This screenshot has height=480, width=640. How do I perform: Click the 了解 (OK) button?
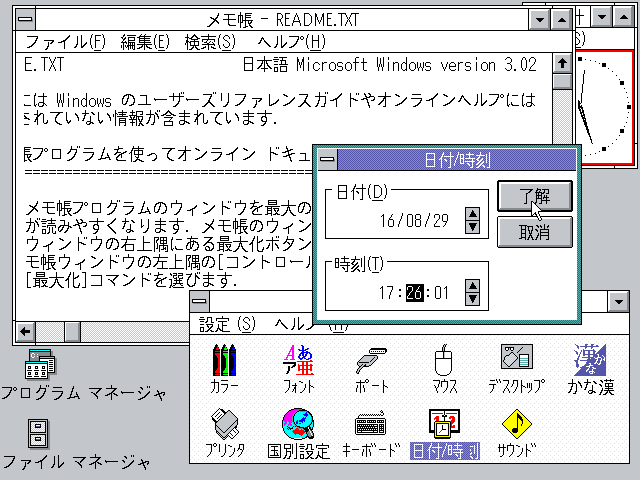point(535,196)
